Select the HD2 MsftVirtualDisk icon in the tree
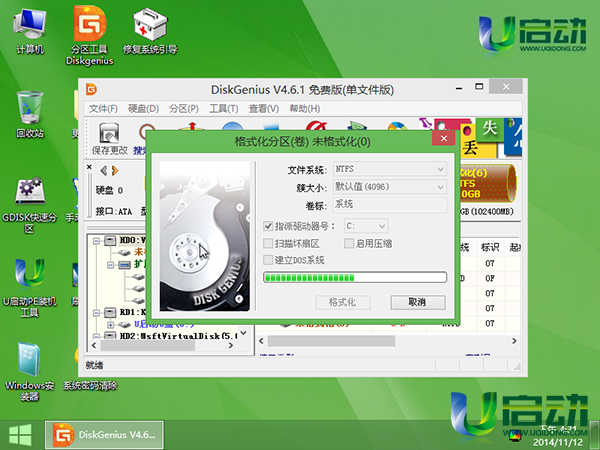The height and width of the screenshot is (450, 600). point(110,336)
